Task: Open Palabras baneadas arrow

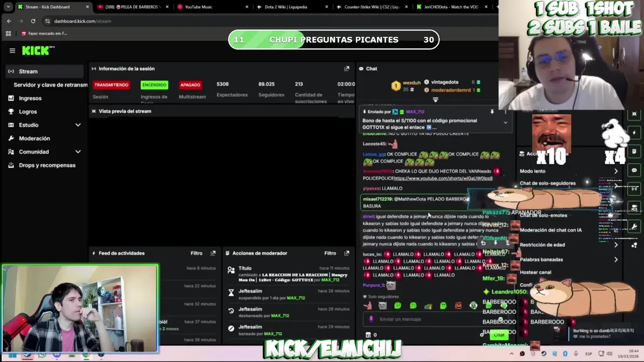Action: click(x=616, y=259)
